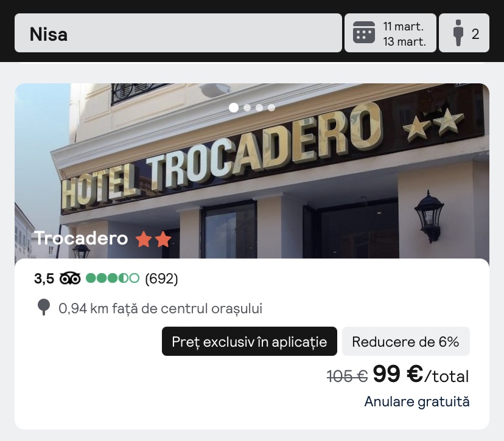Click the Trocadero hotel name title

pyautogui.click(x=81, y=238)
